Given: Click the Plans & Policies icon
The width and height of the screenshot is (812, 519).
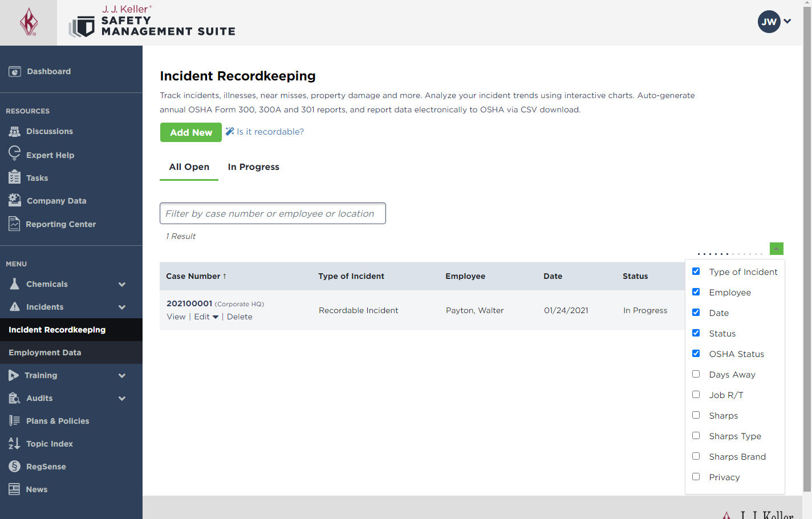Looking at the screenshot, I should (15, 420).
